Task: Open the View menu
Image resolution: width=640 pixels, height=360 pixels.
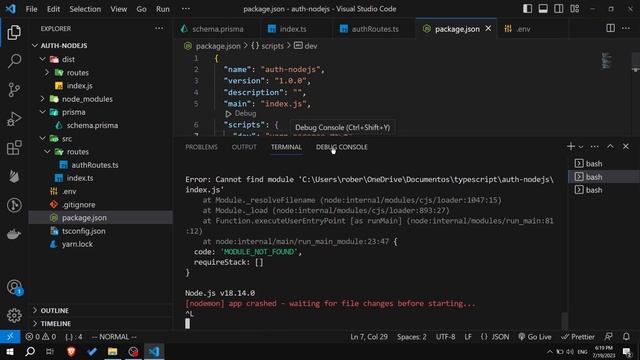Action: (x=118, y=9)
